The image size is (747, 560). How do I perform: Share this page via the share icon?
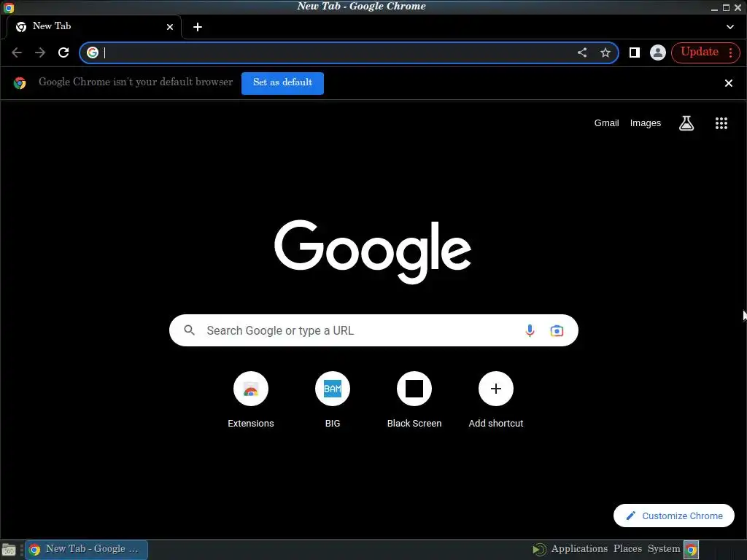coord(581,52)
